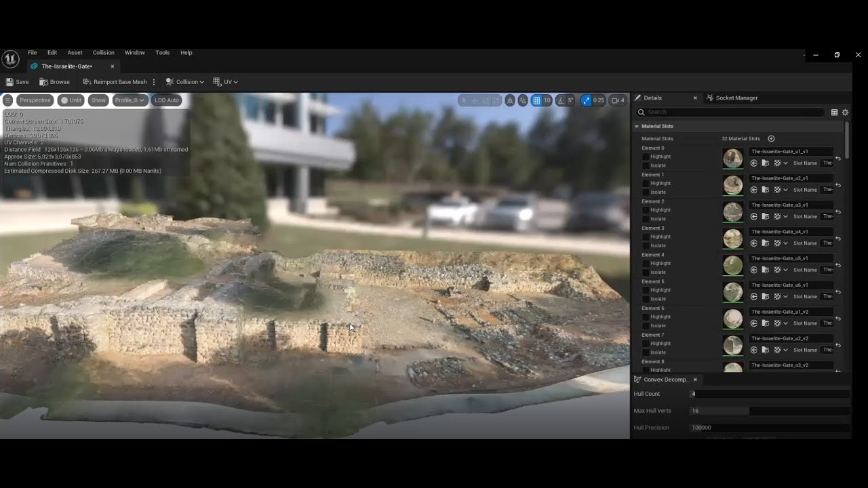Enable Highlight for Element 1
The image size is (868, 488).
click(646, 183)
